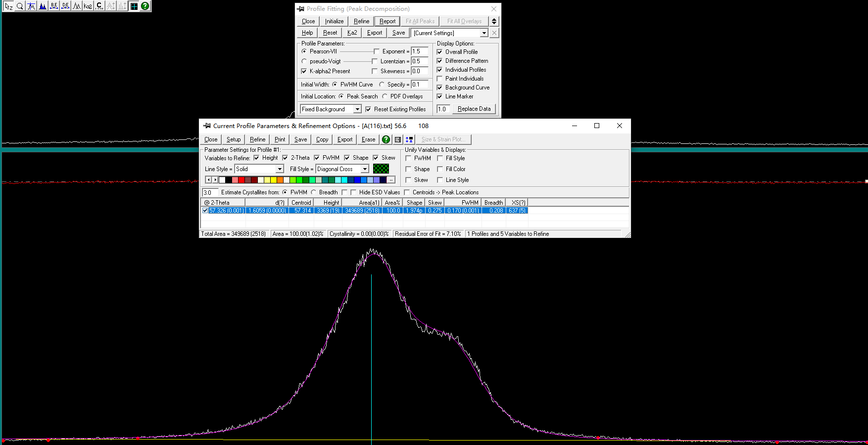Click the Report button

coord(387,21)
